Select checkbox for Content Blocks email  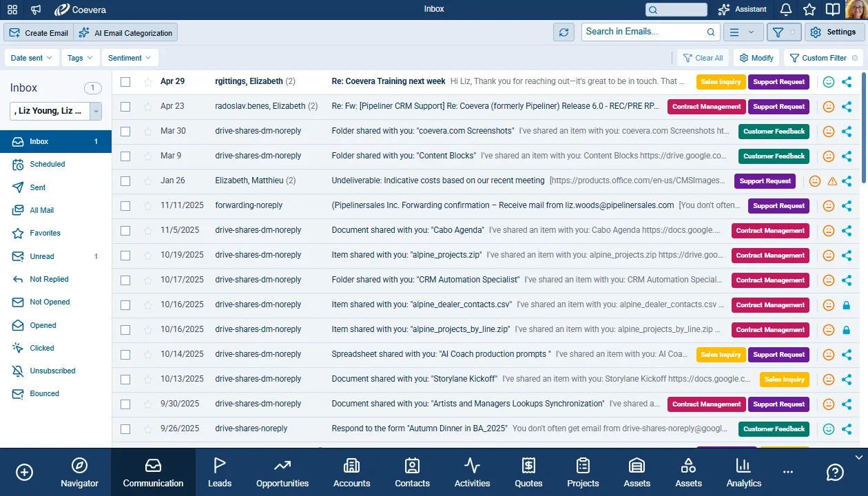(125, 156)
